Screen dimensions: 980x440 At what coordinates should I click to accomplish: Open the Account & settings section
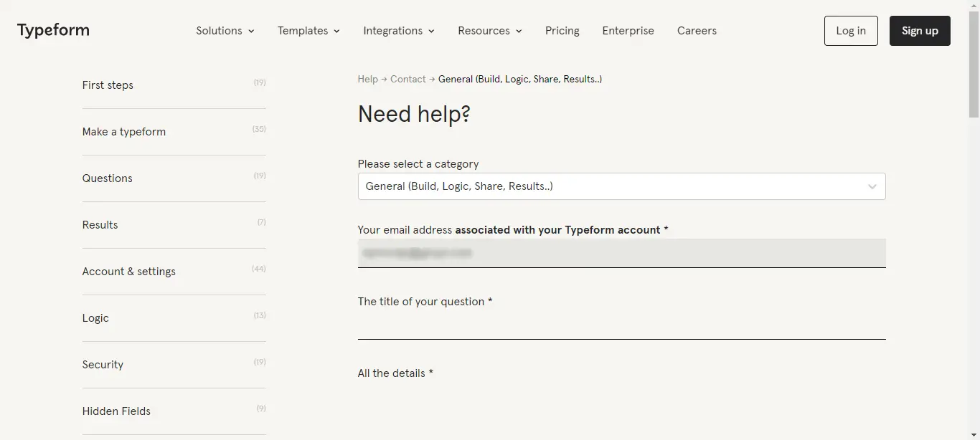click(x=174, y=272)
